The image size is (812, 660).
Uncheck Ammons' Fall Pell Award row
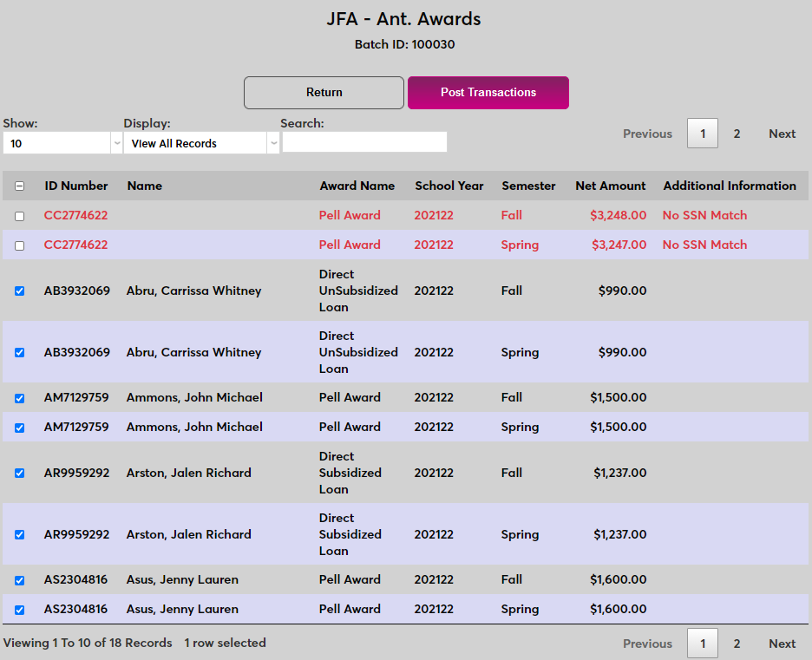[x=19, y=397]
